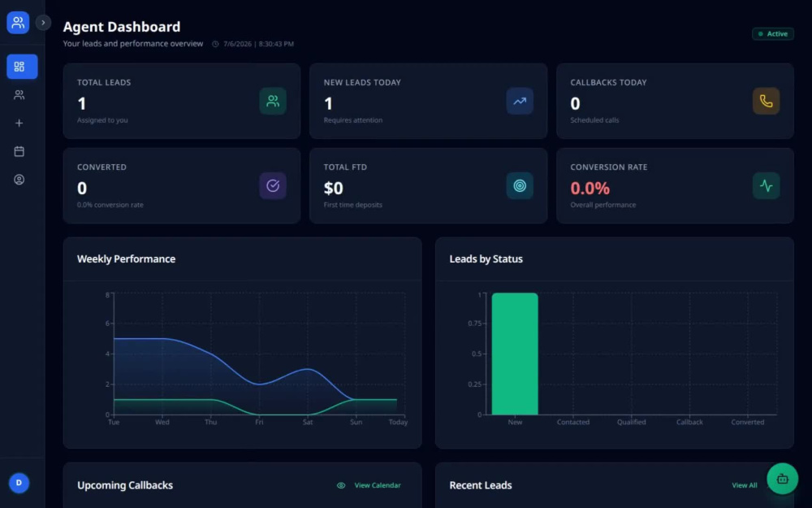
Task: Open the leads people icon in sidebar
Action: point(19,95)
